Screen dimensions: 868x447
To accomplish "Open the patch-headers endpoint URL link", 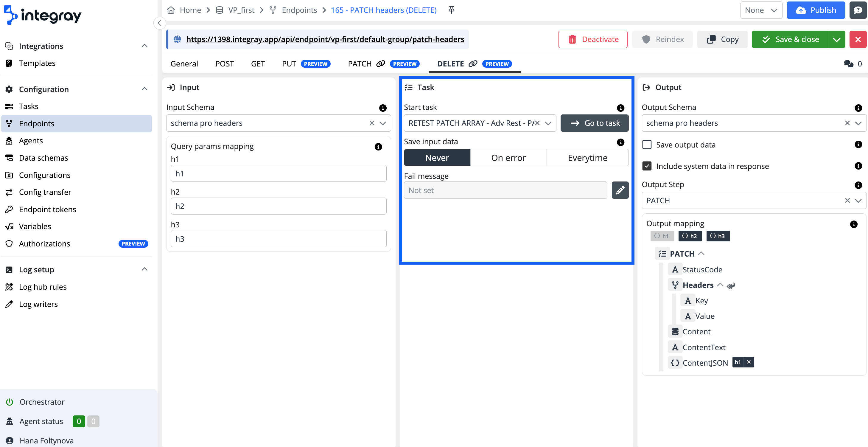I will click(x=325, y=39).
